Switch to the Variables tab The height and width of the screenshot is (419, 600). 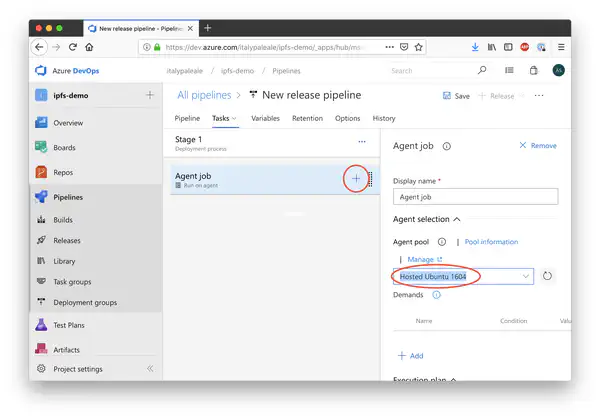pyautogui.click(x=265, y=118)
